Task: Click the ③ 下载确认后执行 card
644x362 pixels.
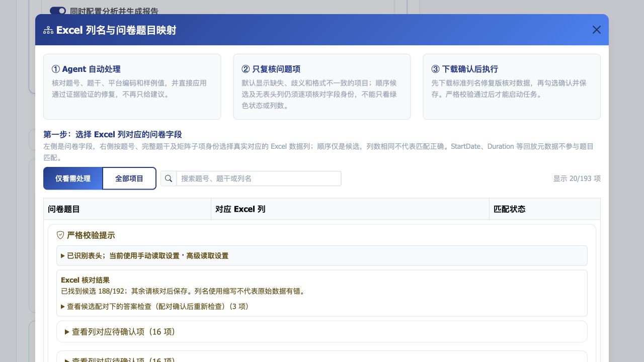Action: pyautogui.click(x=512, y=86)
